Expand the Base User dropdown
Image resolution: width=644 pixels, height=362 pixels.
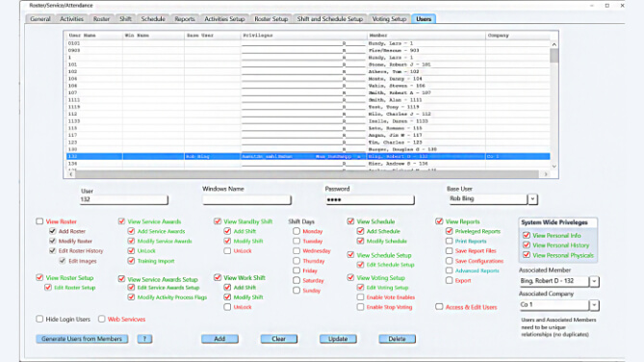(532, 199)
